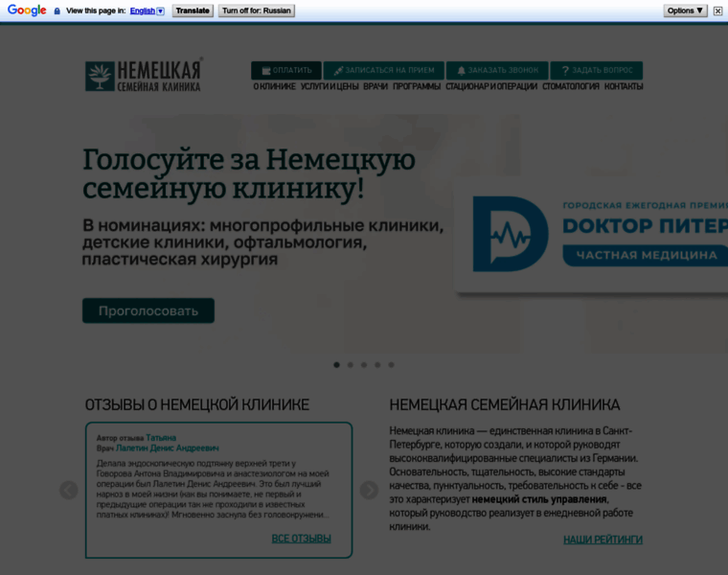The image size is (728, 575).
Task: Open Услуги и цены menu
Action: (330, 86)
